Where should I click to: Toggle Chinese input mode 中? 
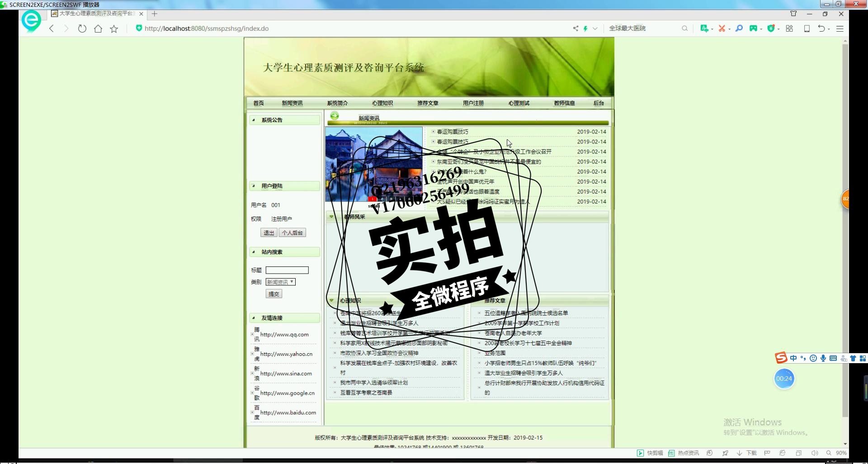point(793,358)
